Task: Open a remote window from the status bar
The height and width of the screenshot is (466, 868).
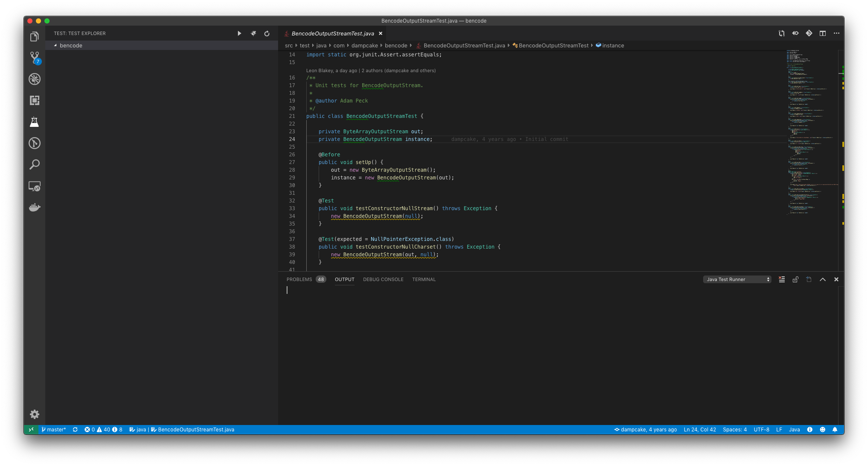Action: pos(31,430)
